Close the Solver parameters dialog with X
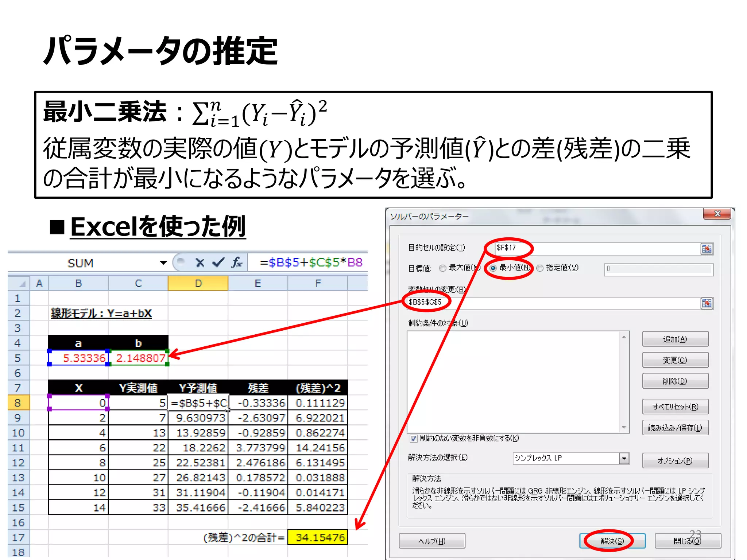The width and height of the screenshot is (747, 560). 717,214
